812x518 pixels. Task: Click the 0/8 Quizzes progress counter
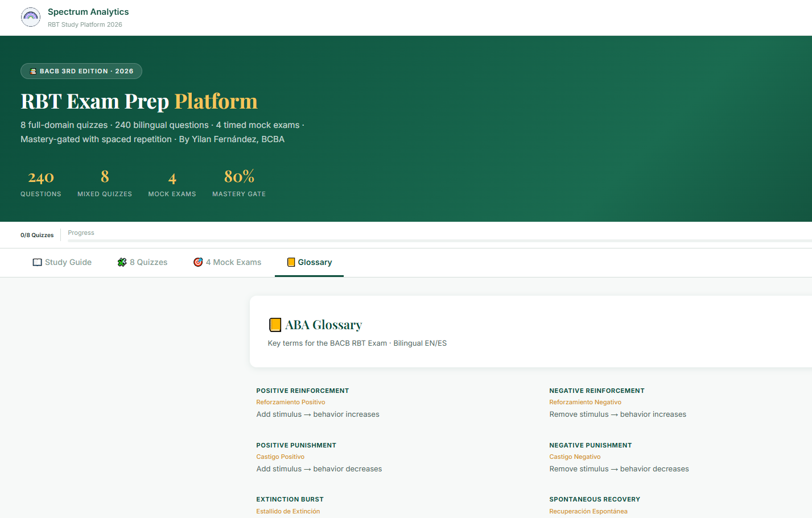tap(37, 235)
